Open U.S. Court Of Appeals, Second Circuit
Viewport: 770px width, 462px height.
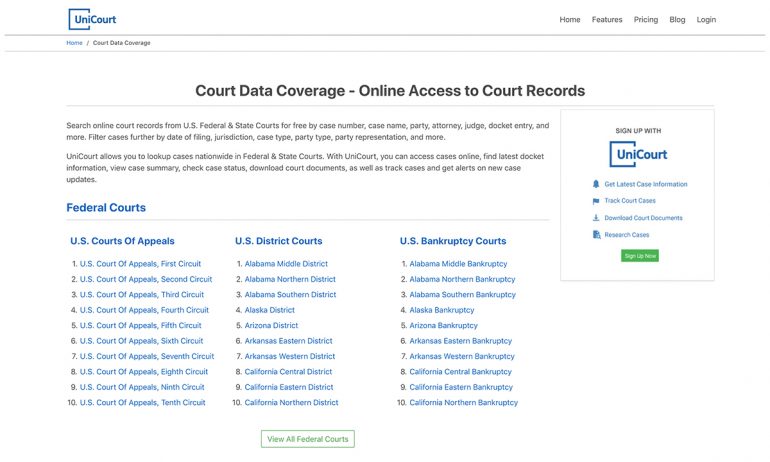(x=146, y=279)
